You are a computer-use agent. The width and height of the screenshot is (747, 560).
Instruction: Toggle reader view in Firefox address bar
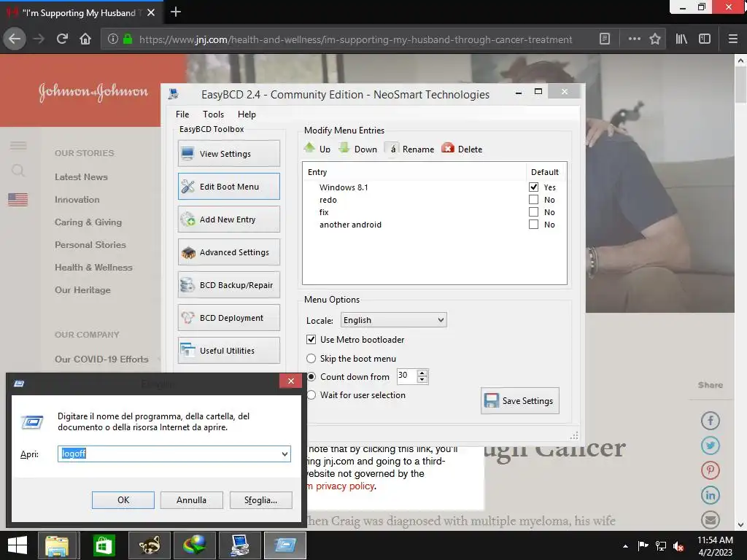[x=605, y=39]
